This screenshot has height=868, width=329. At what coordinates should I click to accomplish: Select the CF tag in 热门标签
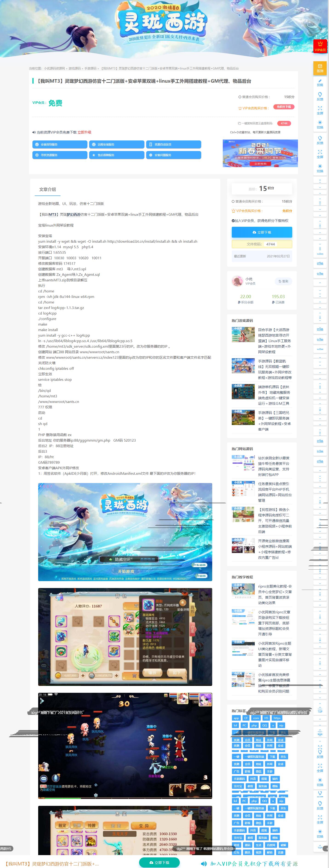pos(246,718)
